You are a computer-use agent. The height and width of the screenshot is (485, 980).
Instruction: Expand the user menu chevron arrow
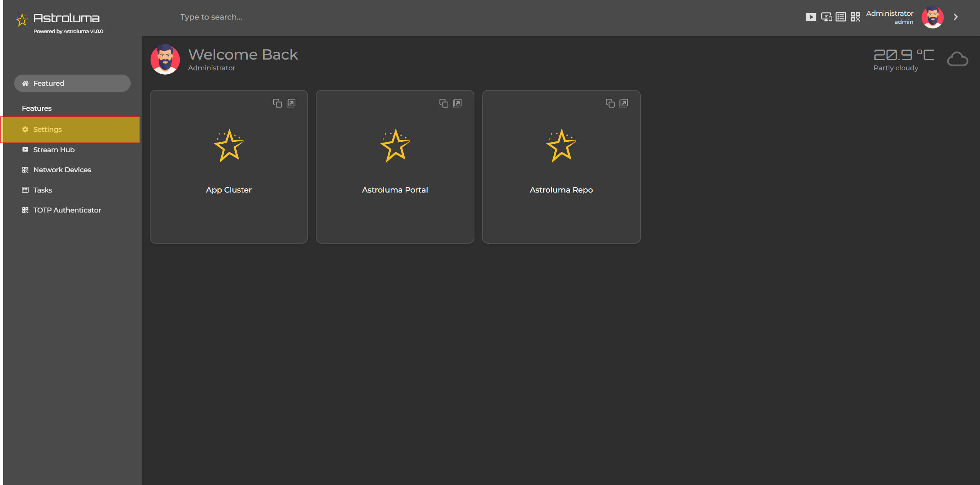(x=955, y=17)
